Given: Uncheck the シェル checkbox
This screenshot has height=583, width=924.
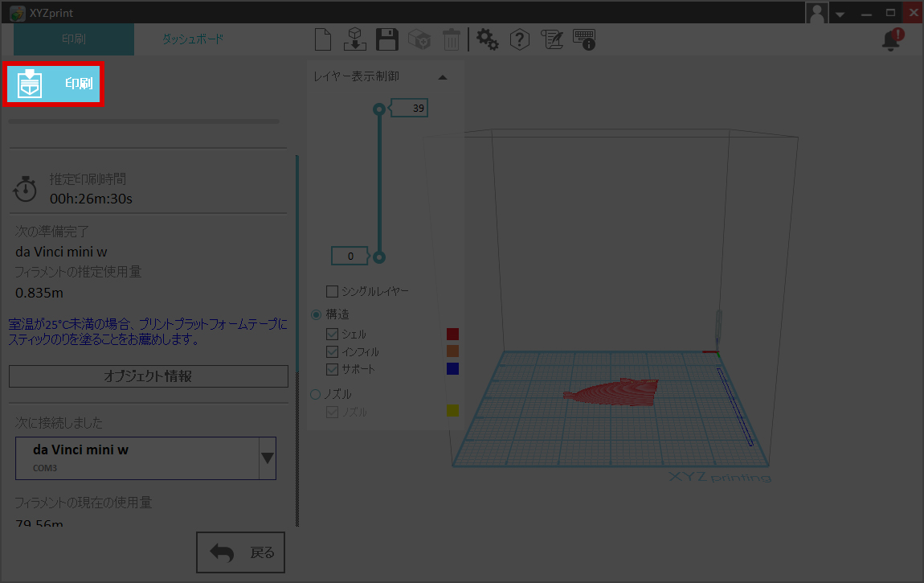Looking at the screenshot, I should coord(332,335).
